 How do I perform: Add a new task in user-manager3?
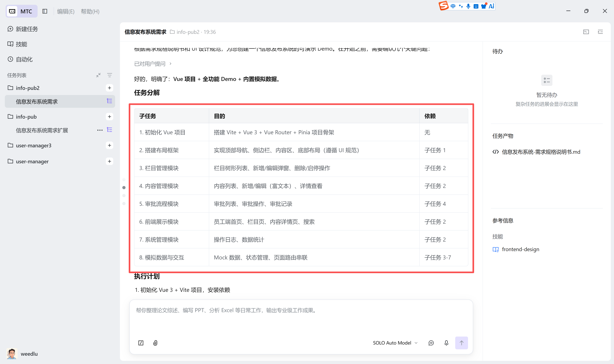tap(110, 145)
